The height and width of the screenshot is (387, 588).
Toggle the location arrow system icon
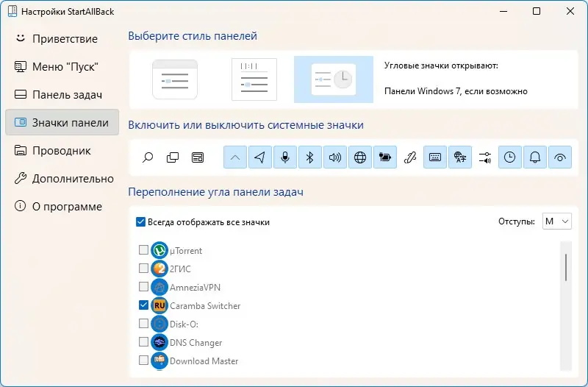point(260,157)
